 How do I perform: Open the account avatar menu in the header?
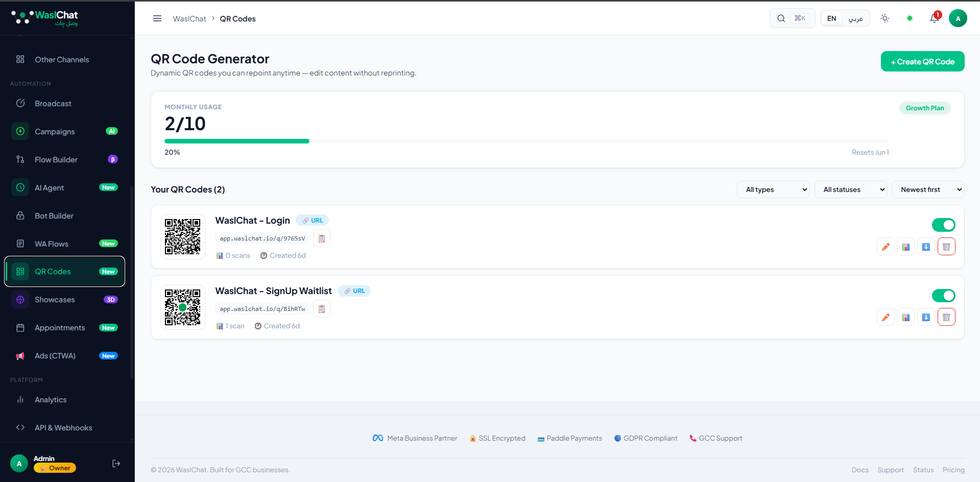[x=958, y=18]
